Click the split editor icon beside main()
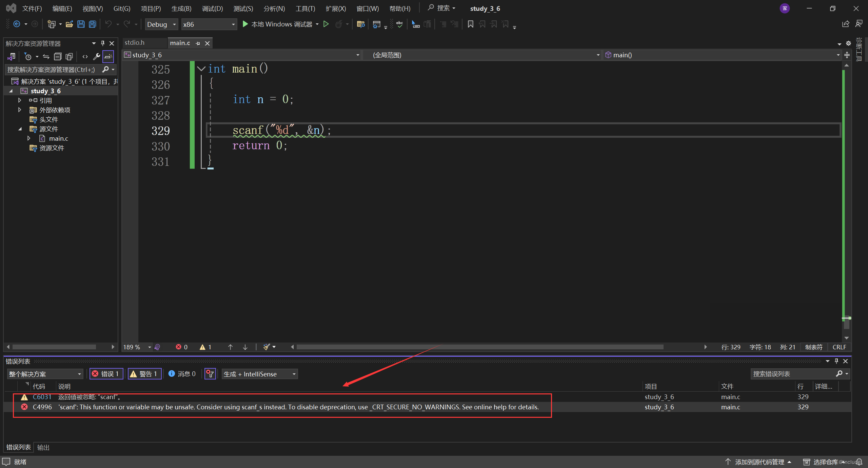 (x=847, y=55)
